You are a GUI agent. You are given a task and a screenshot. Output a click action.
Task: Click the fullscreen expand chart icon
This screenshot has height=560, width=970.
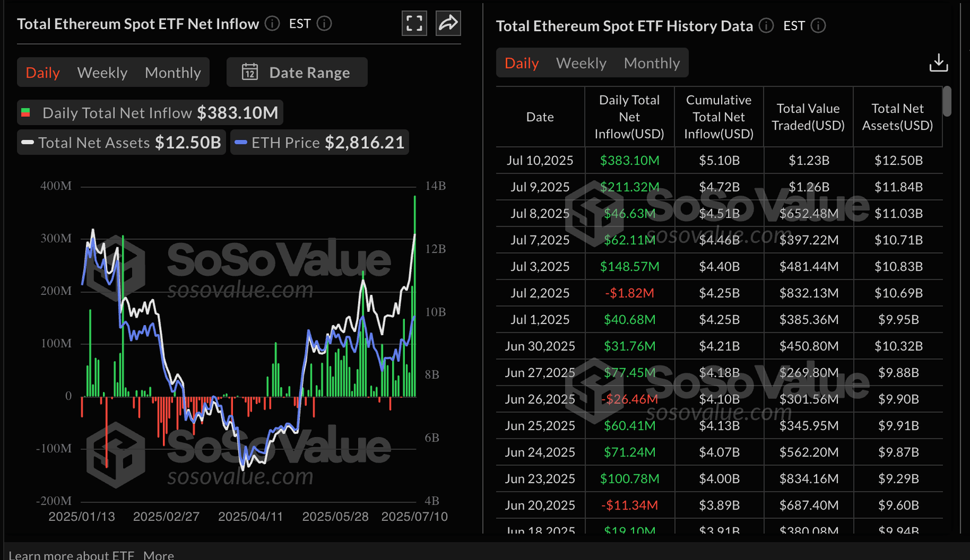[414, 24]
